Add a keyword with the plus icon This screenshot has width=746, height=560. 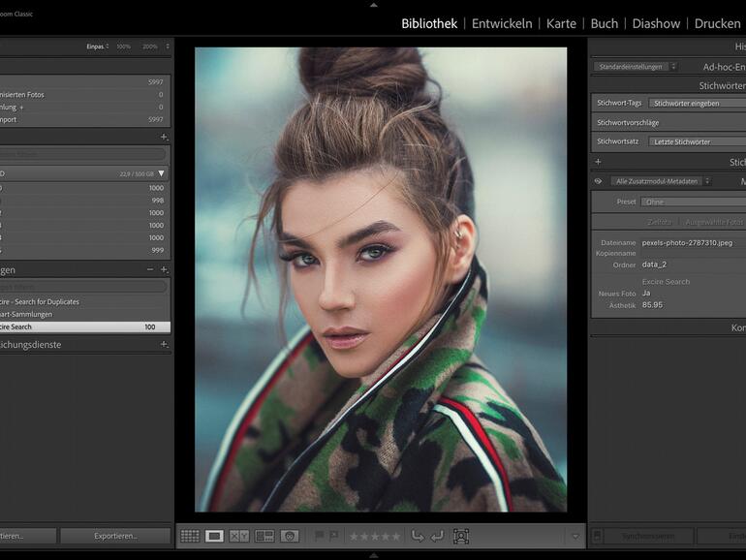pos(598,162)
